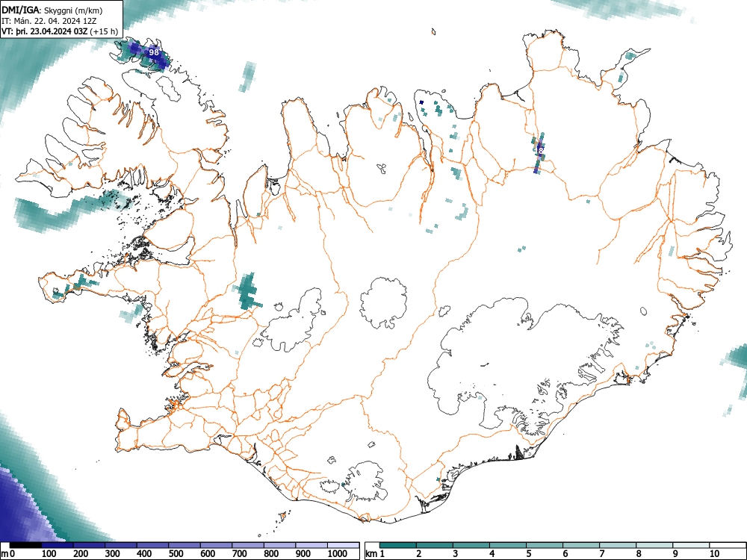Click the '2' label on the kilometer scale
The image size is (747, 560).
pyautogui.click(x=419, y=554)
